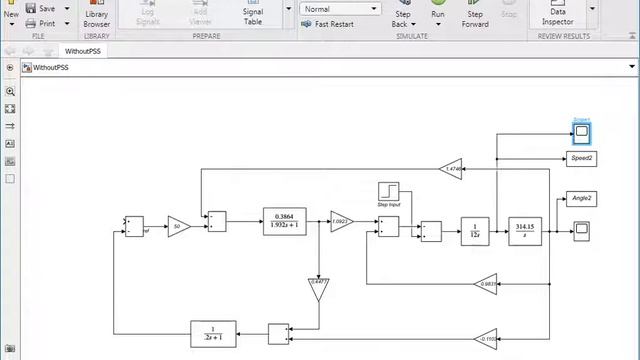Collapse the toolstrip with the corner icon
The image size is (640, 360).
coord(632,36)
